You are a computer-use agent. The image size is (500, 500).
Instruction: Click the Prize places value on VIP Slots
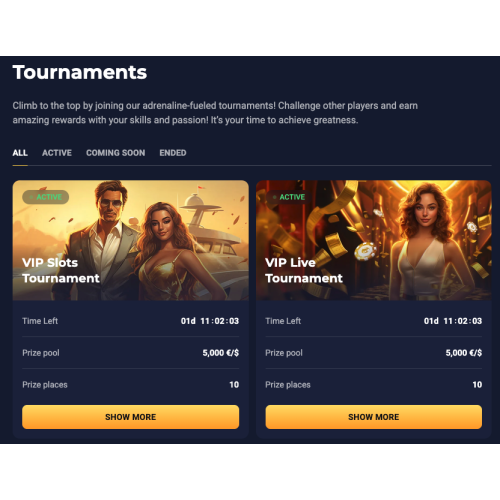(x=234, y=385)
